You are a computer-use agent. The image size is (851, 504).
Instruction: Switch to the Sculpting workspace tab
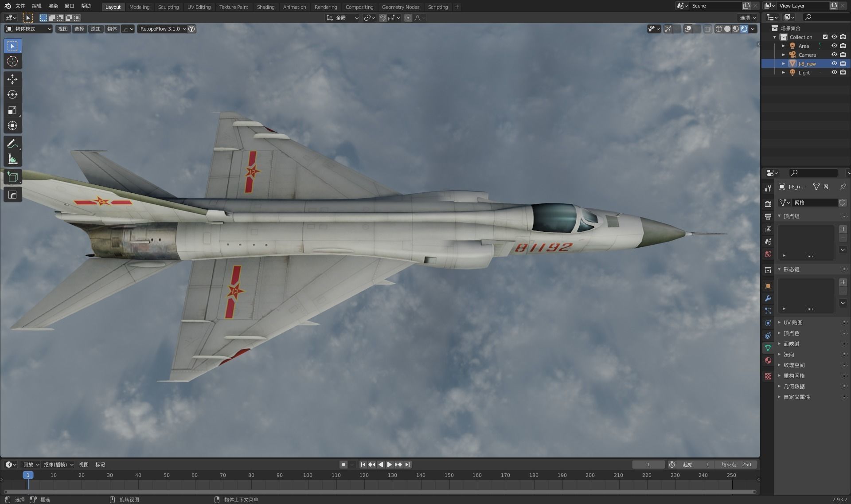pos(168,7)
